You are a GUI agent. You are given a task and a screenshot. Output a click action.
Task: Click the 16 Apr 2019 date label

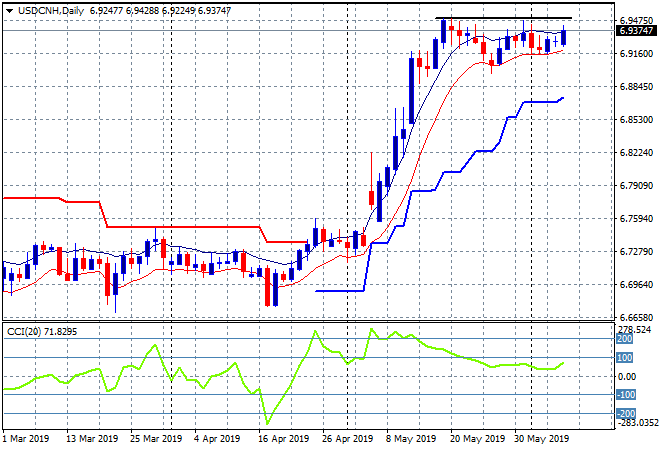coord(283,439)
